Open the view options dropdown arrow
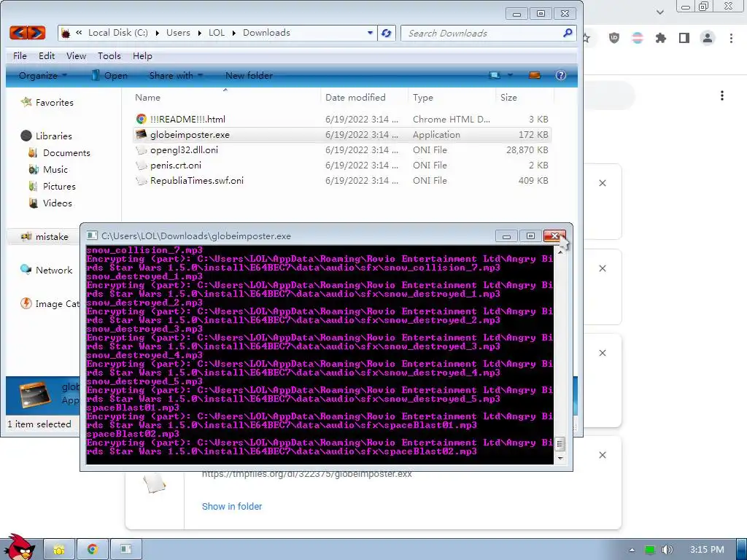 click(x=510, y=75)
